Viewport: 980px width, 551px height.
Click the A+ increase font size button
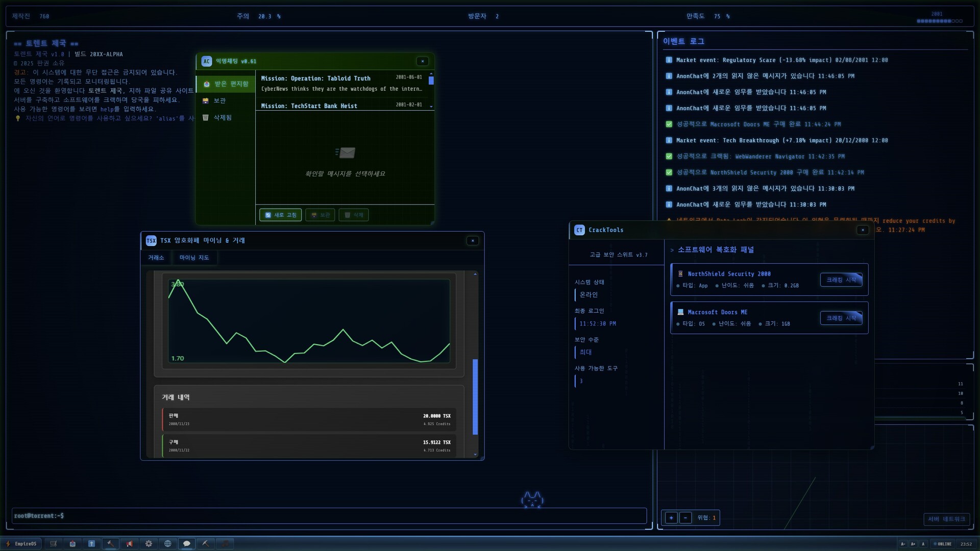(913, 544)
